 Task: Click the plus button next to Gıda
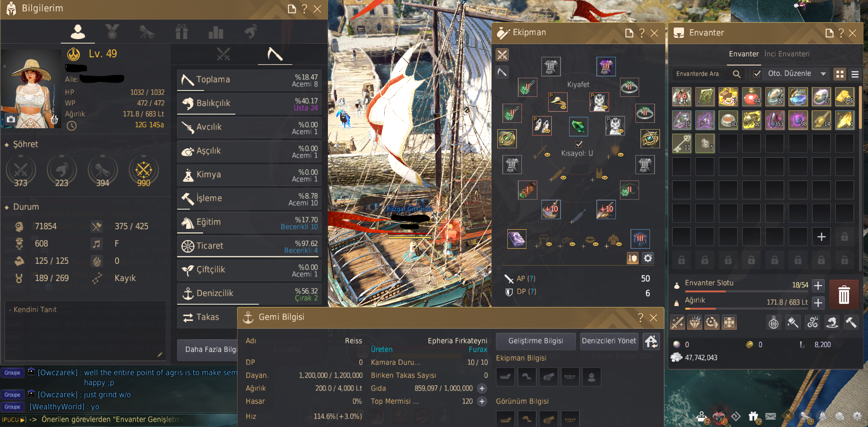tap(482, 388)
